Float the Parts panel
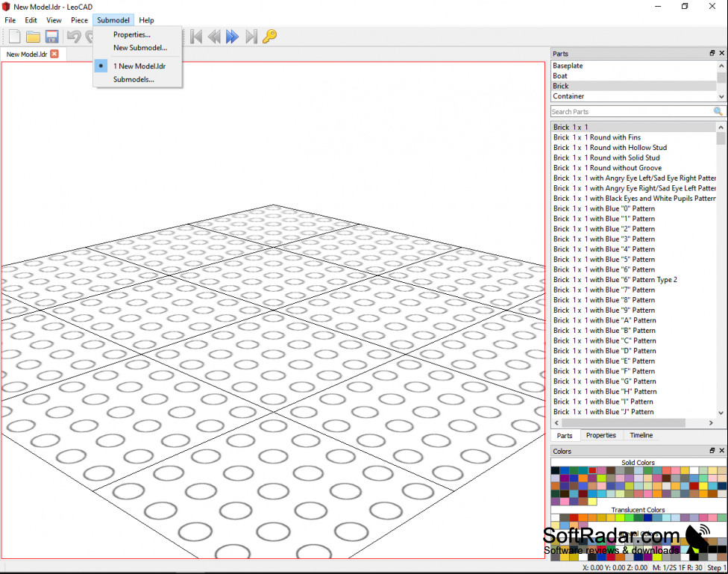728x574 pixels. click(x=712, y=53)
